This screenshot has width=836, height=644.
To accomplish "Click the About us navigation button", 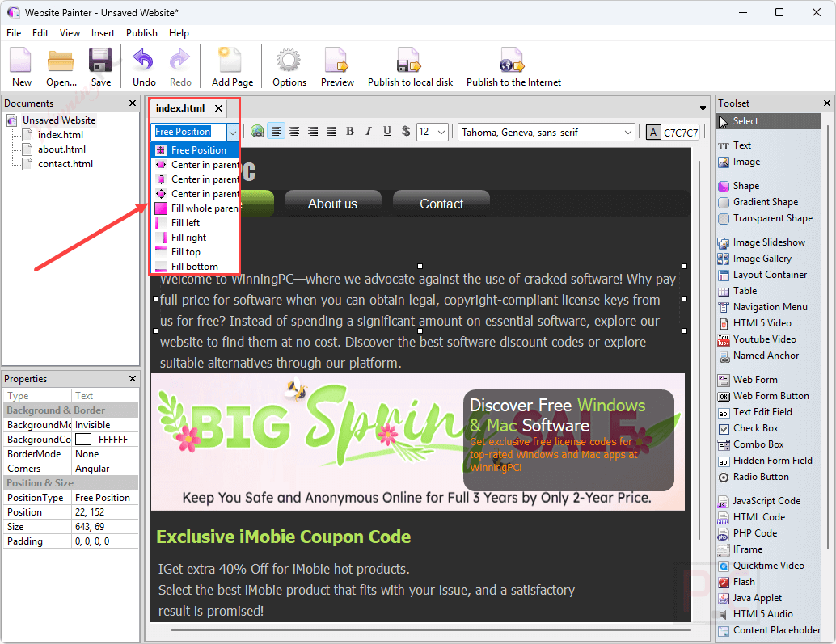I will coord(332,204).
